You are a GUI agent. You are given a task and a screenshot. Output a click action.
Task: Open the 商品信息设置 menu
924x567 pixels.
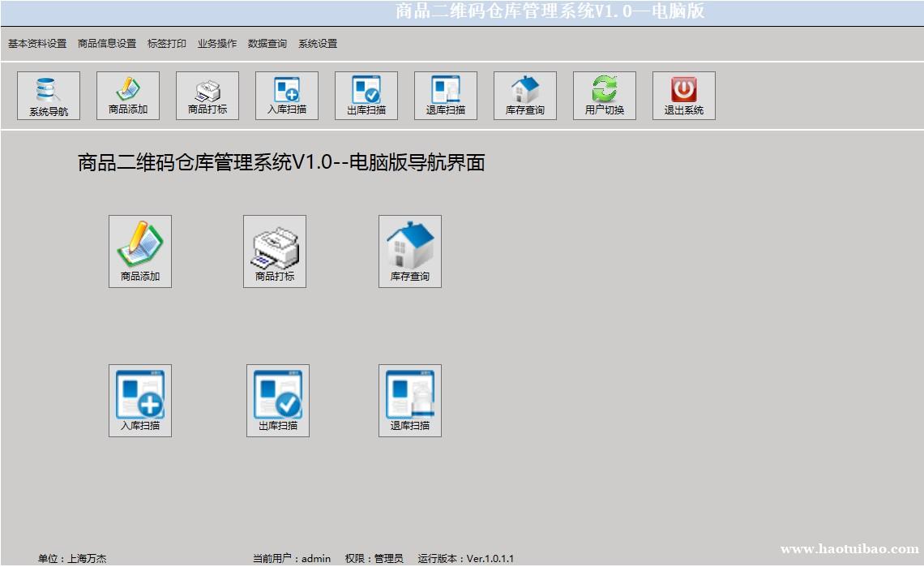point(107,44)
